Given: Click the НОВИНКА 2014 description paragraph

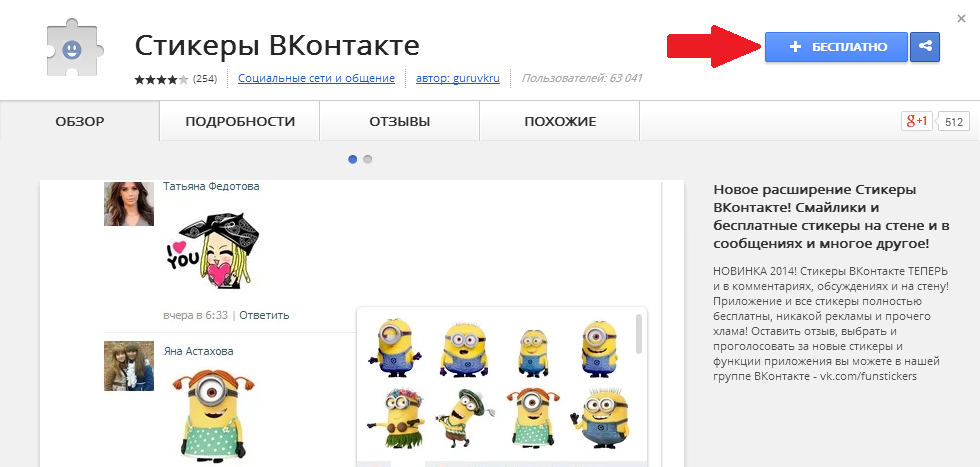Looking at the screenshot, I should click(x=831, y=324).
